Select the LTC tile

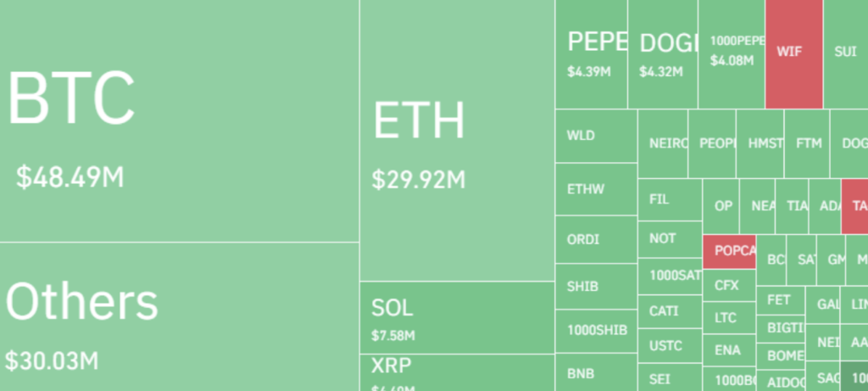[728, 318]
